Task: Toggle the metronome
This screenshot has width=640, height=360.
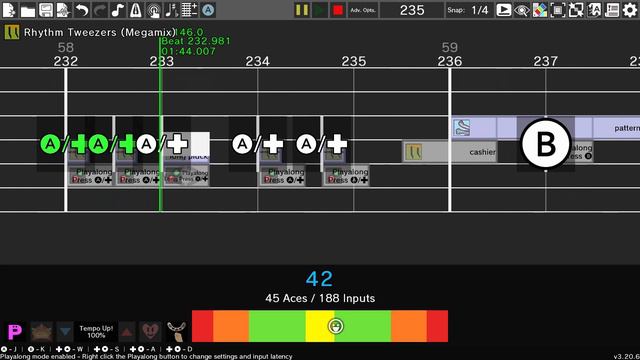Action: (136, 10)
